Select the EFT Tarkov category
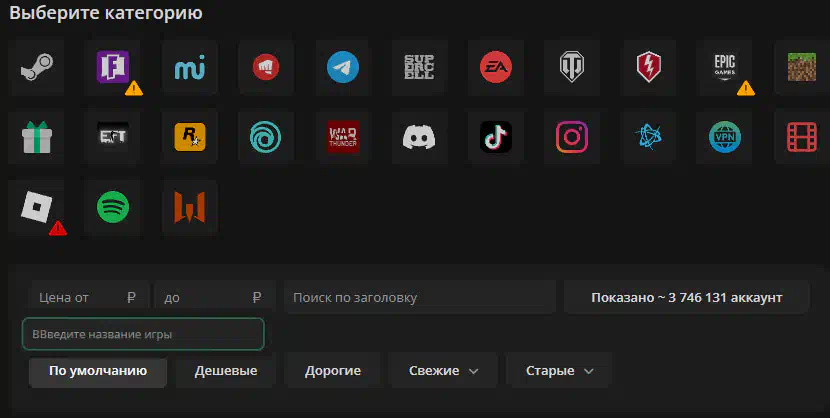 point(113,137)
